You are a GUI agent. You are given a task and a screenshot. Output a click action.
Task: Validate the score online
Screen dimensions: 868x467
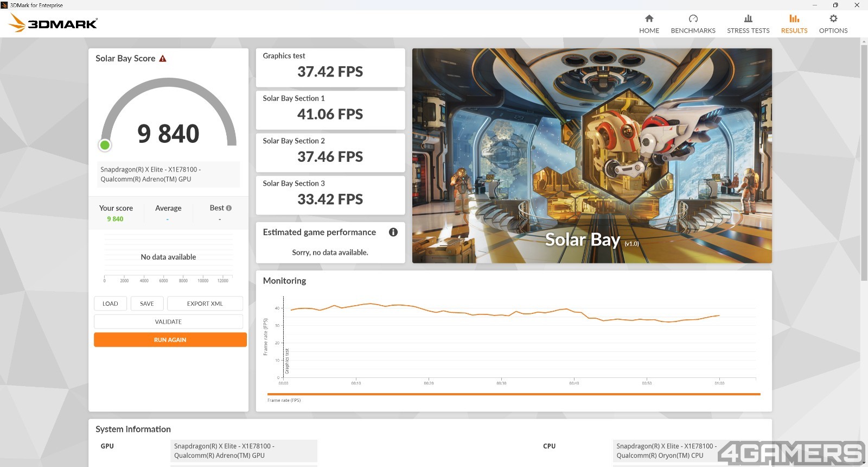point(168,321)
